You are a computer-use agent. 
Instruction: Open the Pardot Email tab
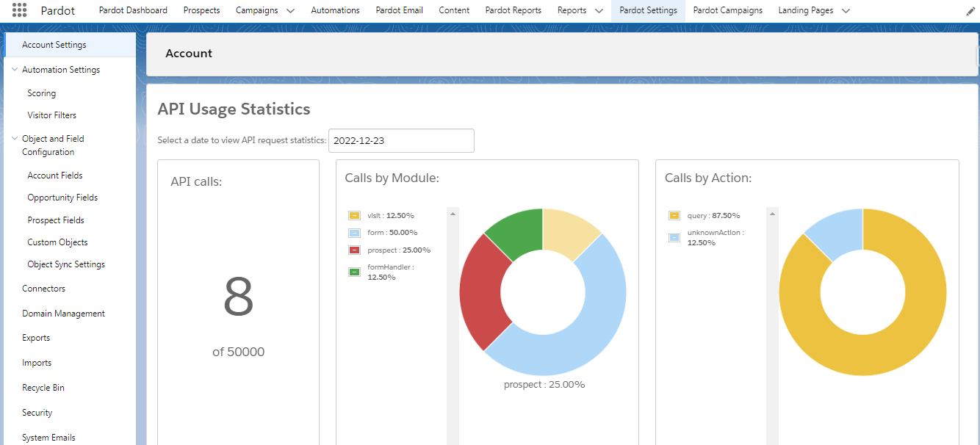[x=399, y=10]
